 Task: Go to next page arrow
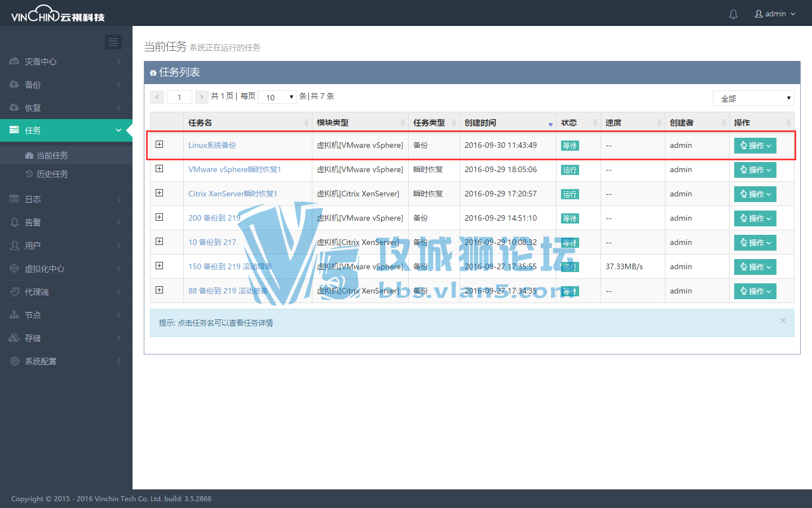(x=202, y=97)
